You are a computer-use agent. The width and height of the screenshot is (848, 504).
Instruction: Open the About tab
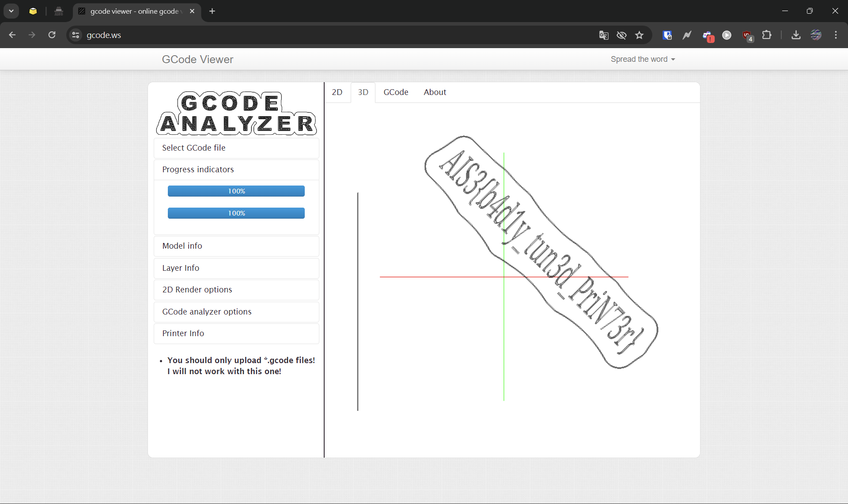coord(435,92)
